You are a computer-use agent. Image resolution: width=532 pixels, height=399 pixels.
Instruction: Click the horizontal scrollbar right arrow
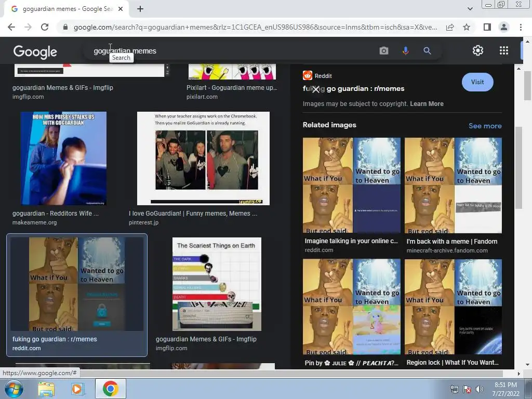pyautogui.click(x=519, y=374)
